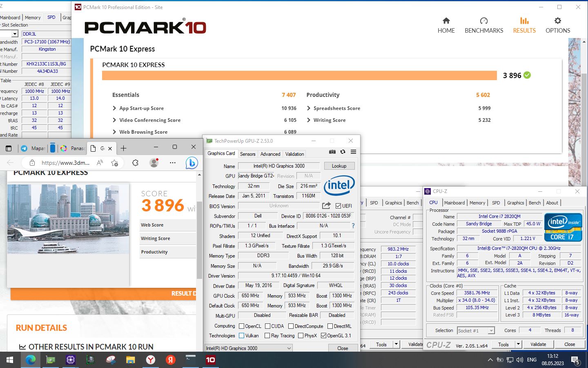Click Lookup button in GPU-Z

coord(339,166)
